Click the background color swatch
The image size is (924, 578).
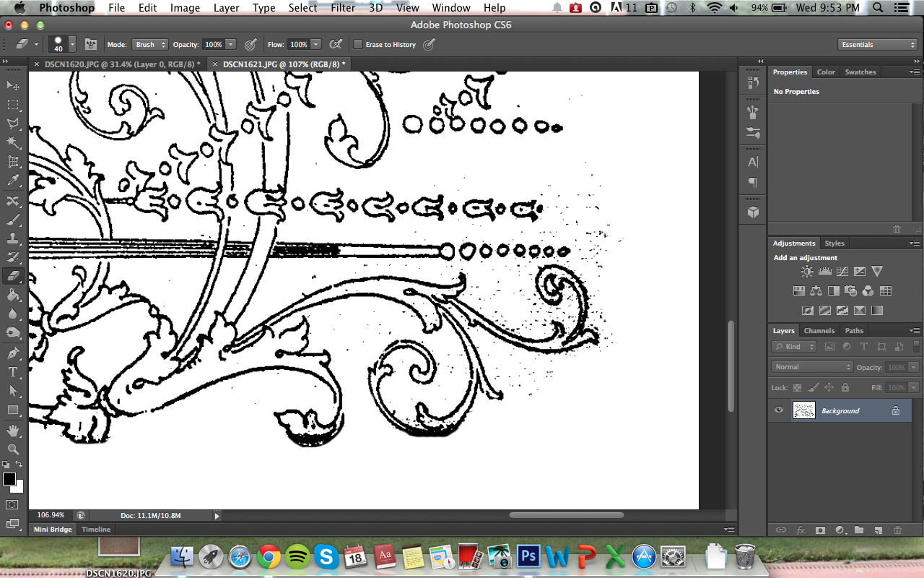(19, 488)
